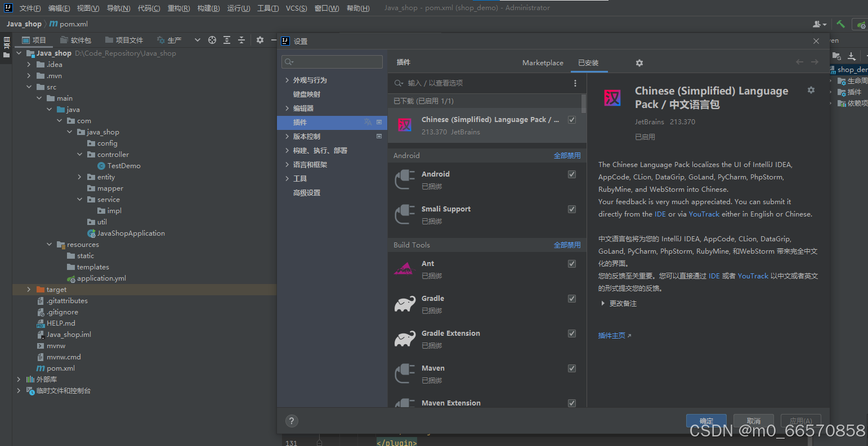Open the 文件(F) menu
868x446 pixels.
(30, 8)
